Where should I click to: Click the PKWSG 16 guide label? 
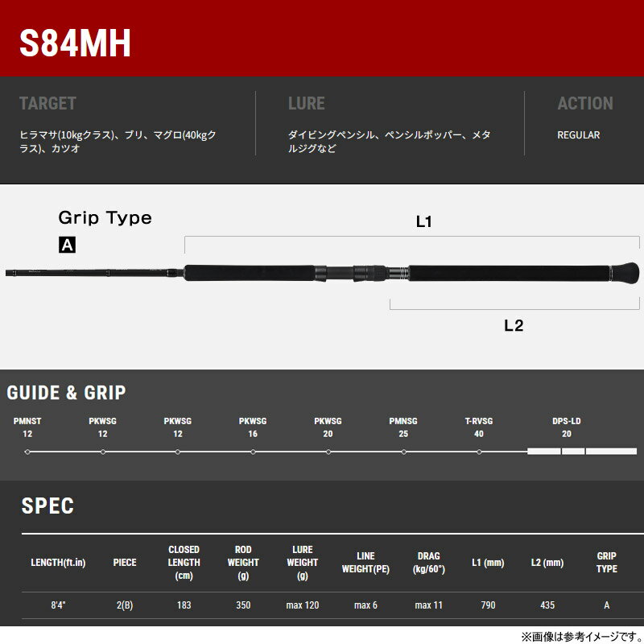pyautogui.click(x=253, y=427)
